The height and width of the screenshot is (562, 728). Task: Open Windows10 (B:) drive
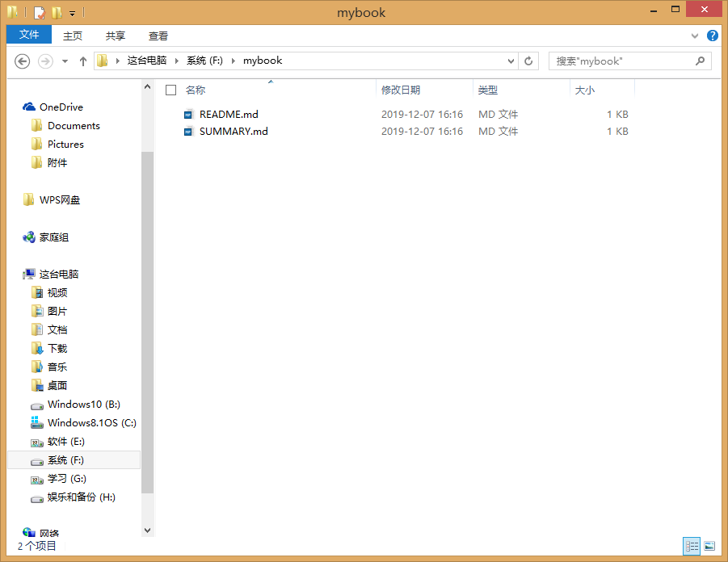coord(84,405)
